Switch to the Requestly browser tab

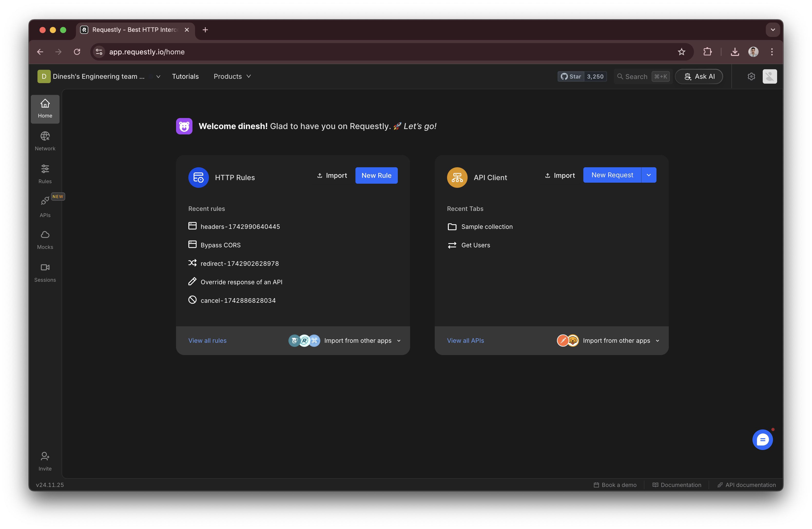click(135, 30)
